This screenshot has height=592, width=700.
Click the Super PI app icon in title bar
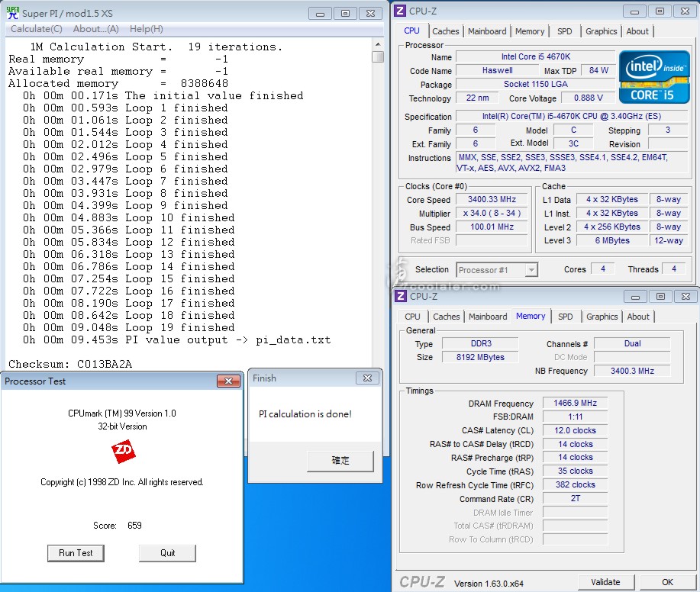pos(13,13)
